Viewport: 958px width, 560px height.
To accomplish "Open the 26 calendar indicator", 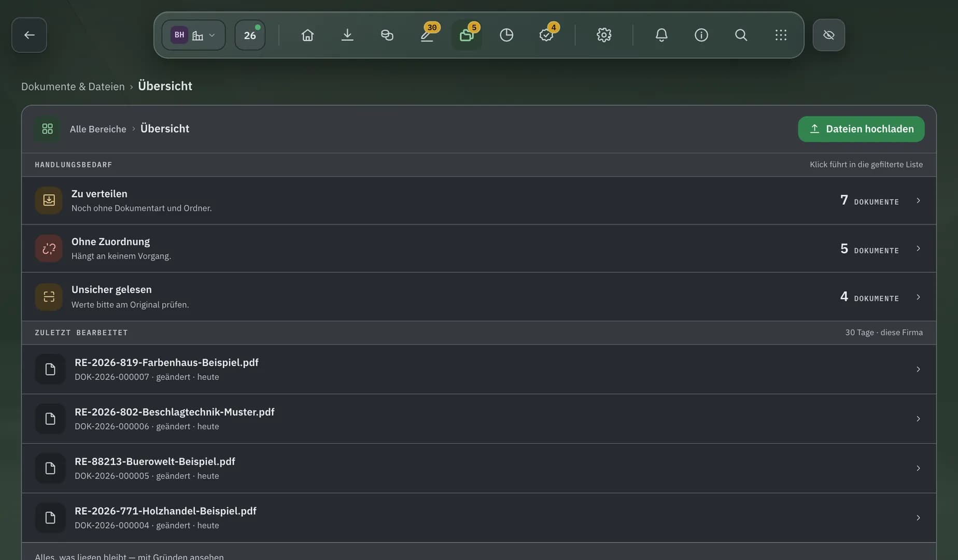I will [250, 35].
